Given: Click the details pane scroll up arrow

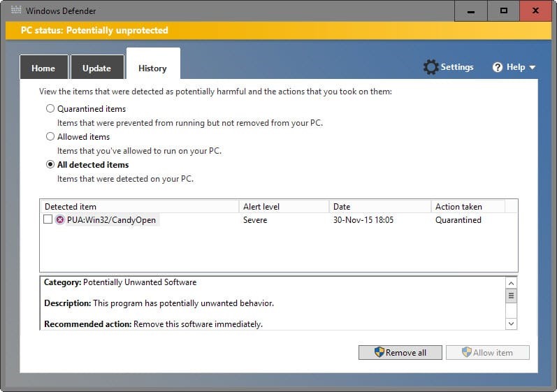Looking at the screenshot, I should point(511,283).
